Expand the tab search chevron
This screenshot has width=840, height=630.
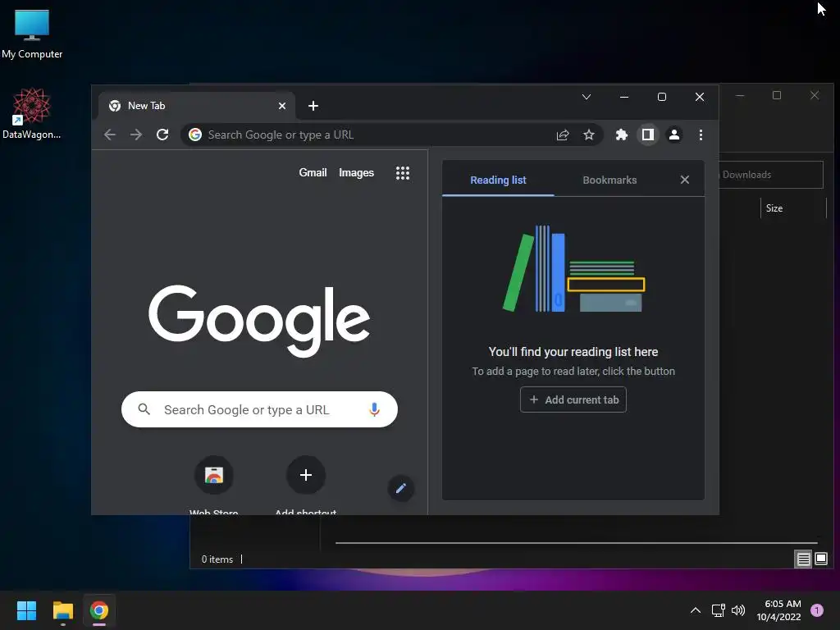pyautogui.click(x=587, y=97)
